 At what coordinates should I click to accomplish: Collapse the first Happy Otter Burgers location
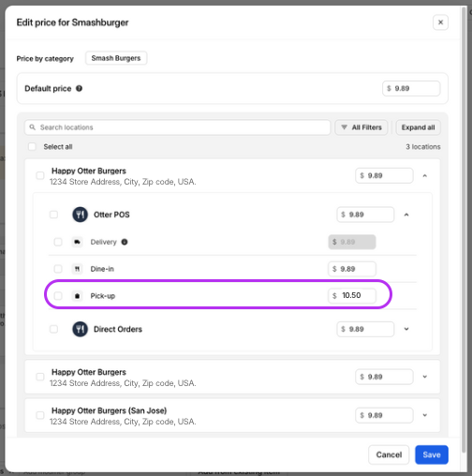pos(424,175)
